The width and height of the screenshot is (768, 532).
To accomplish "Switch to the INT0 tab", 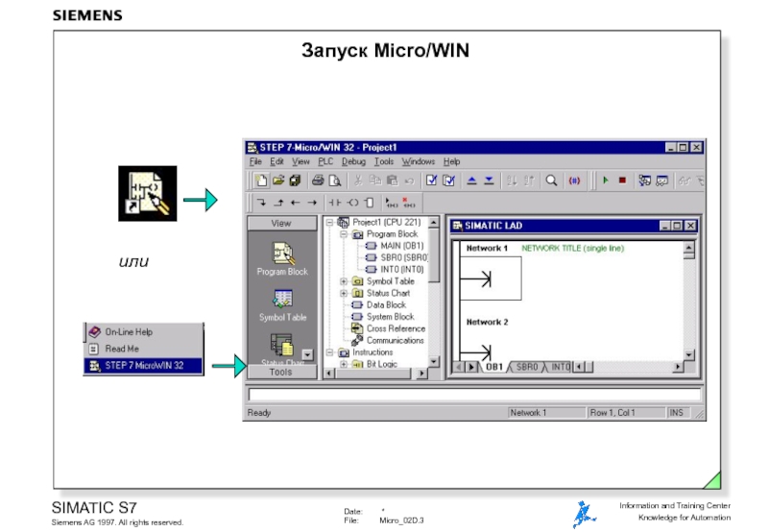I will pyautogui.click(x=560, y=367).
